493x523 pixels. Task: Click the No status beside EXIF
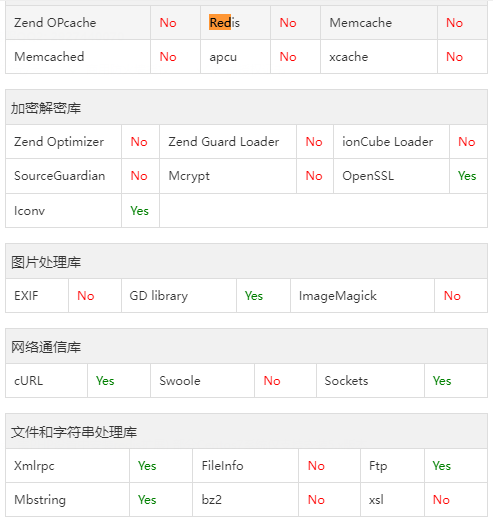pos(86,296)
